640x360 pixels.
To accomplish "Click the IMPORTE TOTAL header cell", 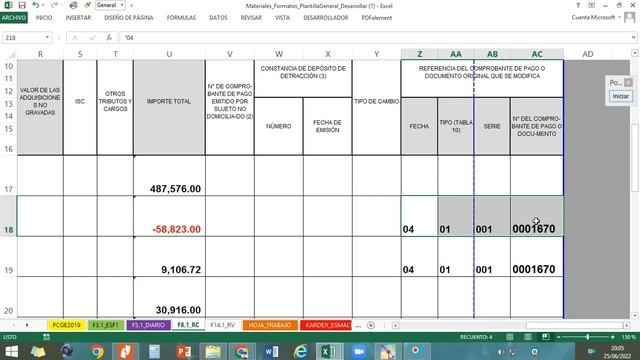I will (169, 107).
